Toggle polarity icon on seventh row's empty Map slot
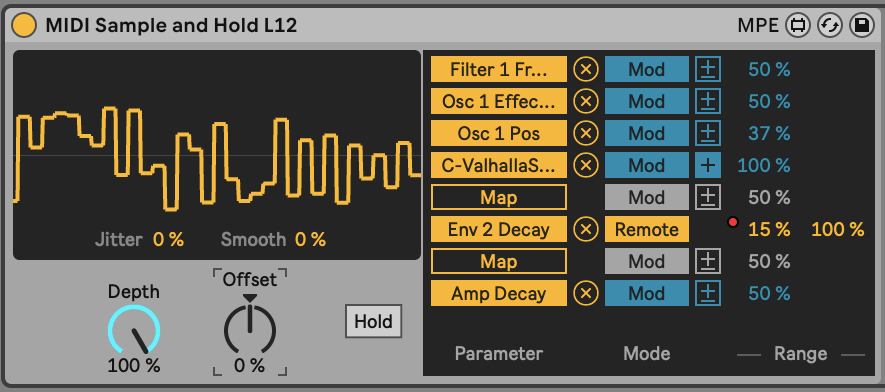Viewport: 885px width, 392px height. [x=708, y=262]
